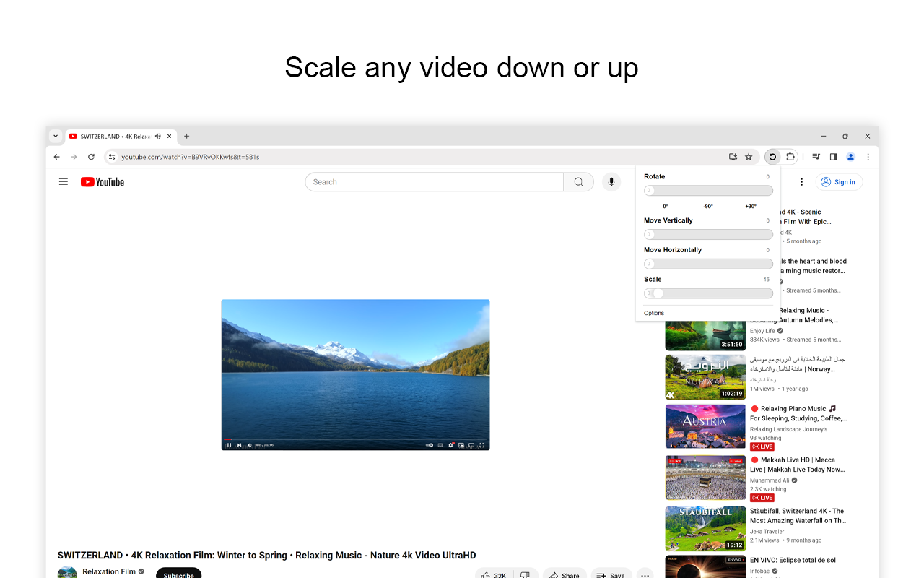Enter fullscreen with the player icon
Screen dimensions: 924x578
point(481,445)
